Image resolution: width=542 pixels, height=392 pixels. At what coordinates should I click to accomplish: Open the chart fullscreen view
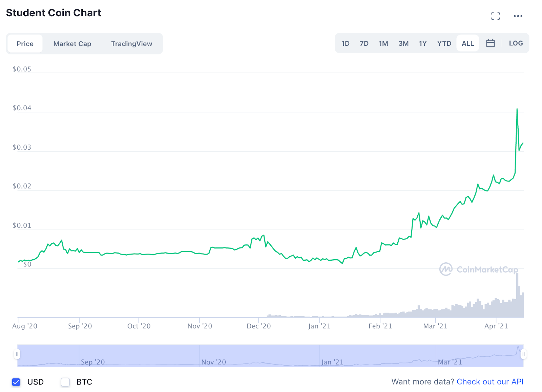[x=495, y=16]
